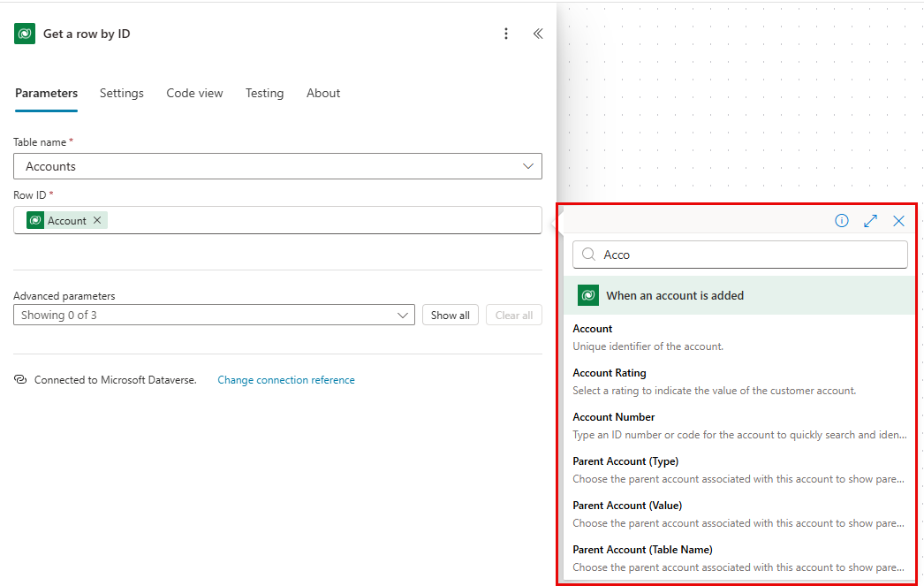This screenshot has width=924, height=586.
Task: Open the About tab
Action: (323, 93)
